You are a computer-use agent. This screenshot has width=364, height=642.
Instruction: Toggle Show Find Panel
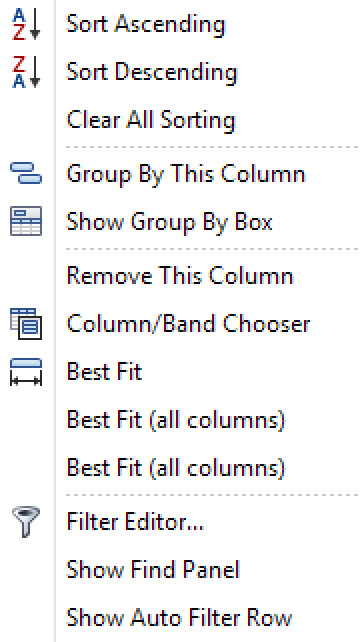tap(153, 570)
